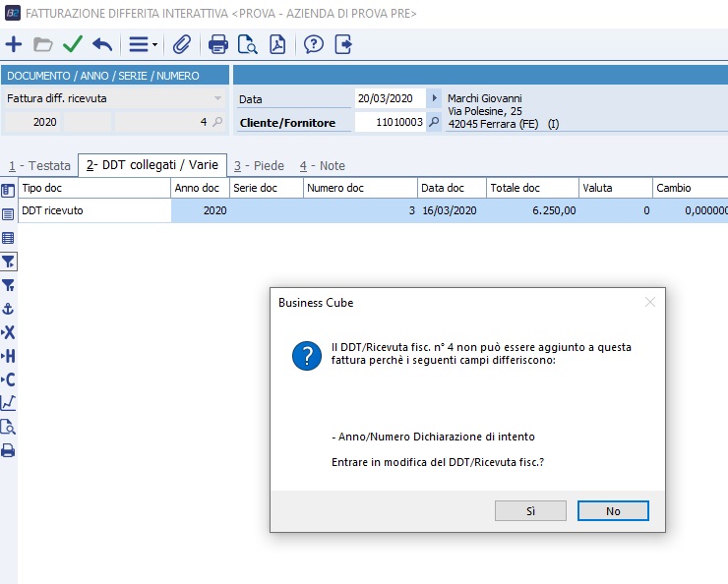728x584 pixels.
Task: Export to PDF icon in toolbar
Action: pyautogui.click(x=277, y=44)
